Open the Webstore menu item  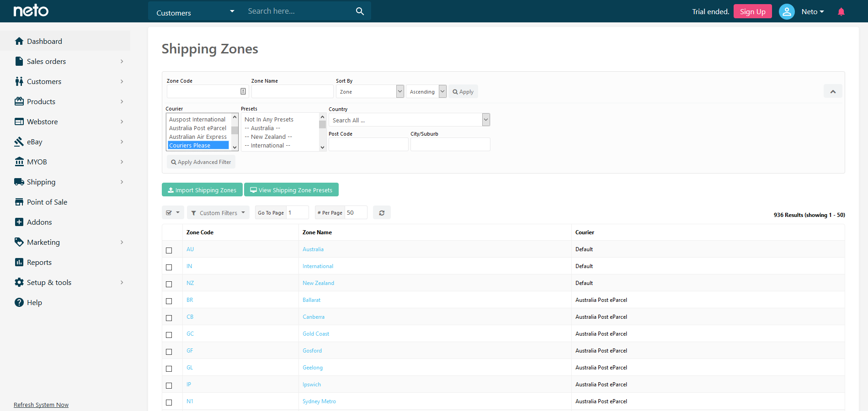(65, 121)
